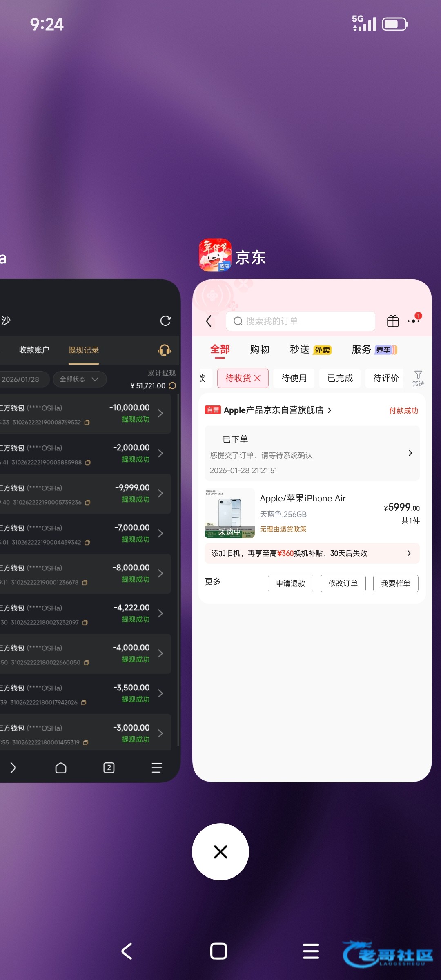Expand the 全部状态 status dropdown
This screenshot has height=980, width=441.
(80, 379)
